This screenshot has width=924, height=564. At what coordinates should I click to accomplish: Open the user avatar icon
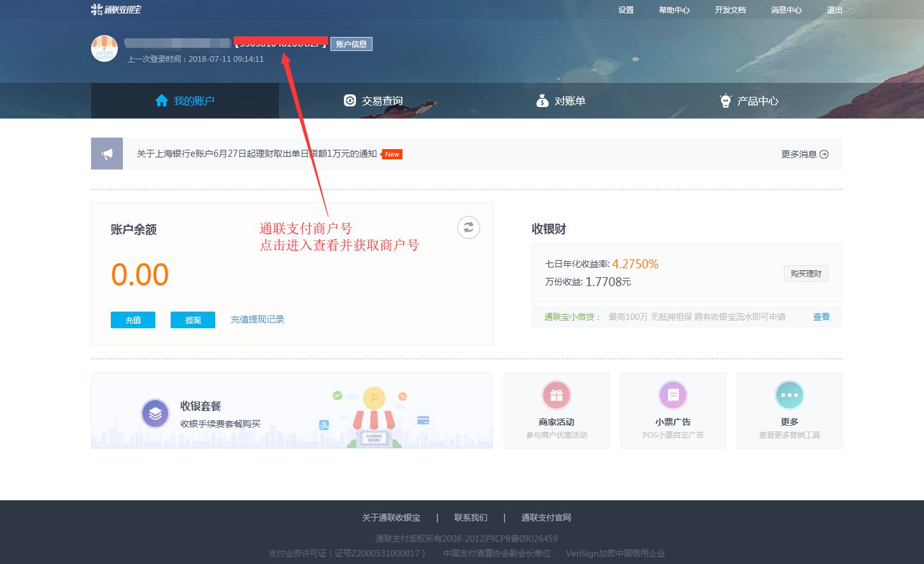point(104,48)
